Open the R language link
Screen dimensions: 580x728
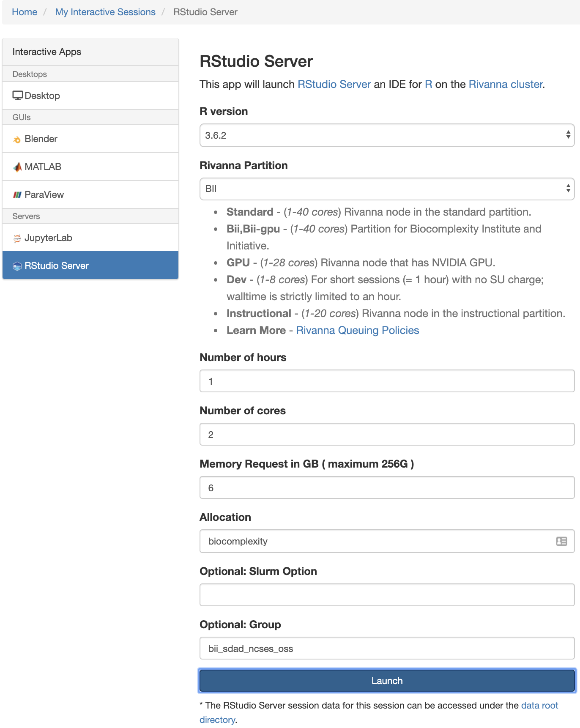tap(428, 84)
